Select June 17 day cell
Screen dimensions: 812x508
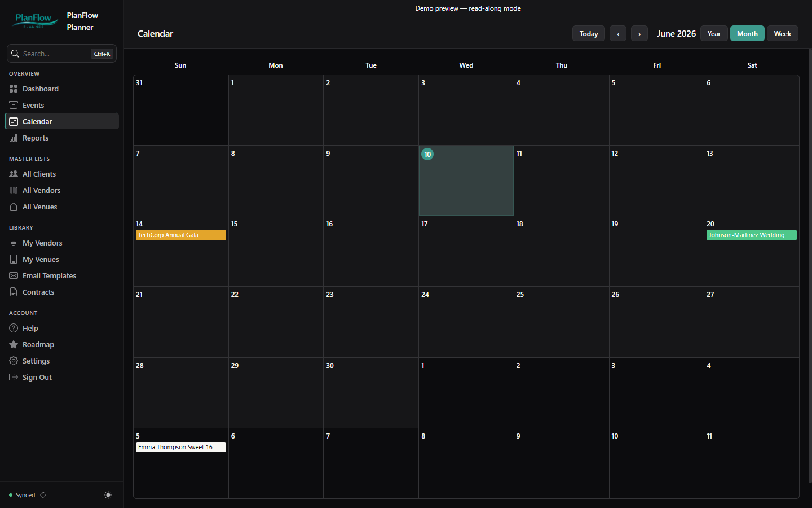[466, 251]
